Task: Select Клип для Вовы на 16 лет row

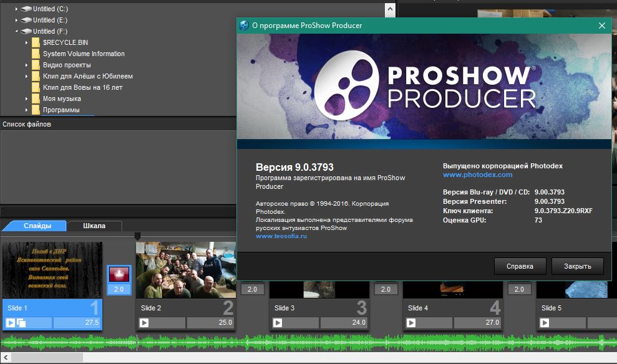Action: click(82, 87)
